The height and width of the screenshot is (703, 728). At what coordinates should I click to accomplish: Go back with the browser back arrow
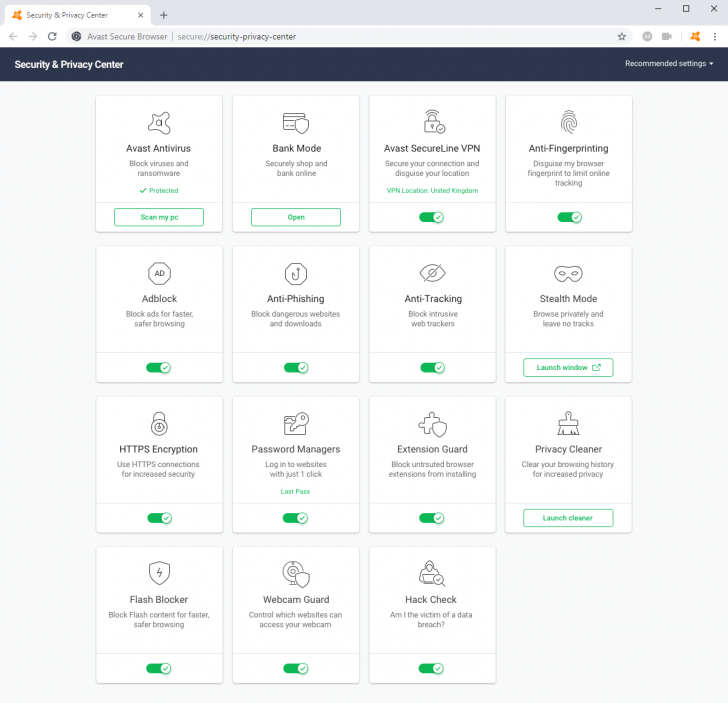click(13, 36)
